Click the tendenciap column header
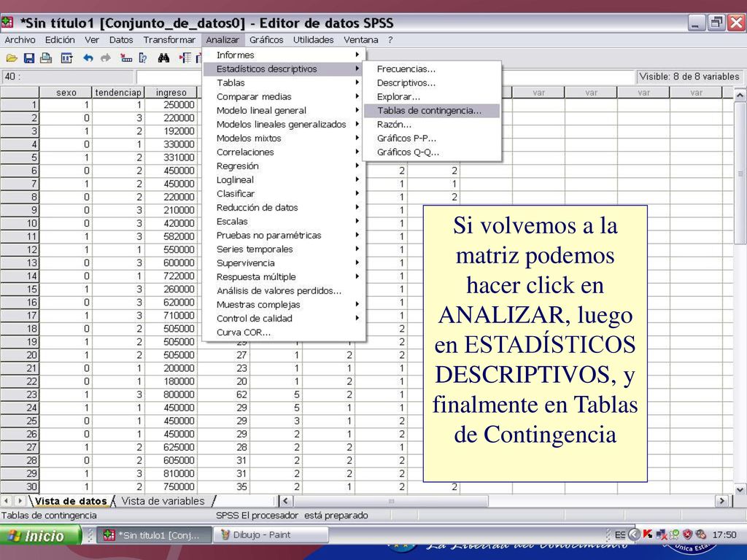The height and width of the screenshot is (560, 747). coord(118,93)
